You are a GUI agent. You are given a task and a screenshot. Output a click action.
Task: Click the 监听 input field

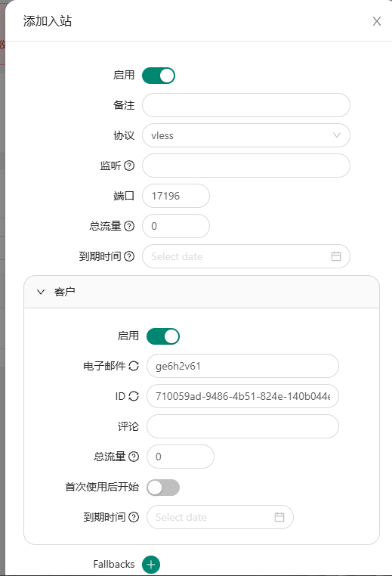tap(246, 166)
